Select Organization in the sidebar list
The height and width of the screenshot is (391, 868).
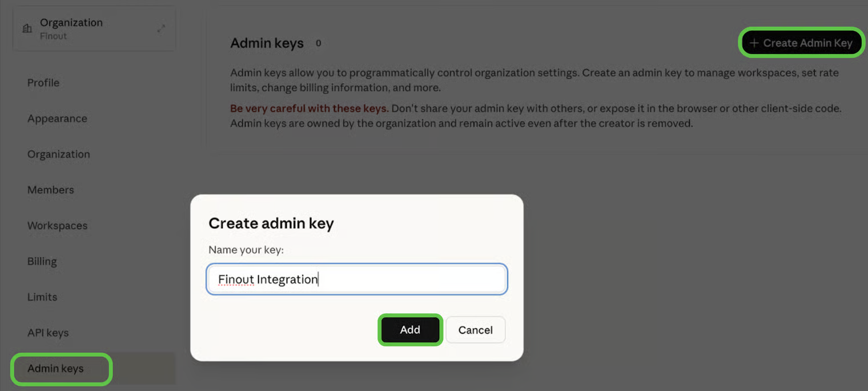click(58, 154)
